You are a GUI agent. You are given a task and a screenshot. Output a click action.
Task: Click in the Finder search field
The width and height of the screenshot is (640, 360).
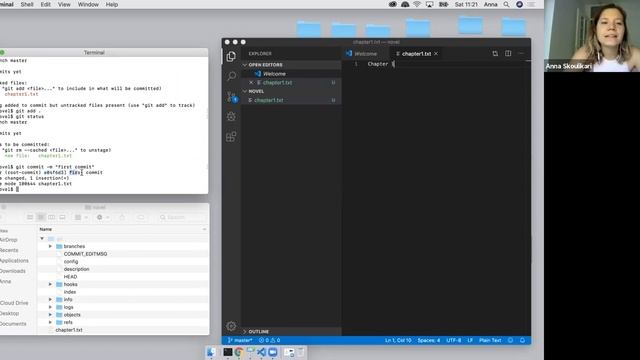(181, 217)
